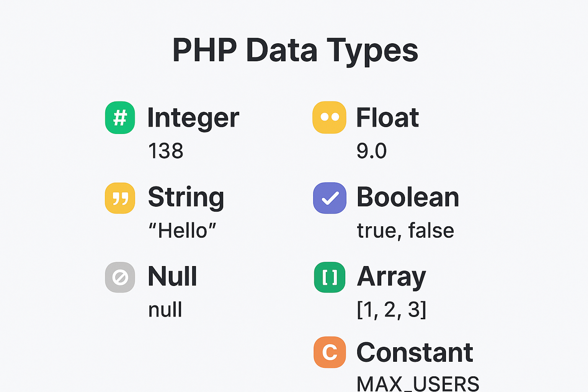Click the [1, 2, 3] array example
The image size is (588, 392).
click(x=391, y=309)
